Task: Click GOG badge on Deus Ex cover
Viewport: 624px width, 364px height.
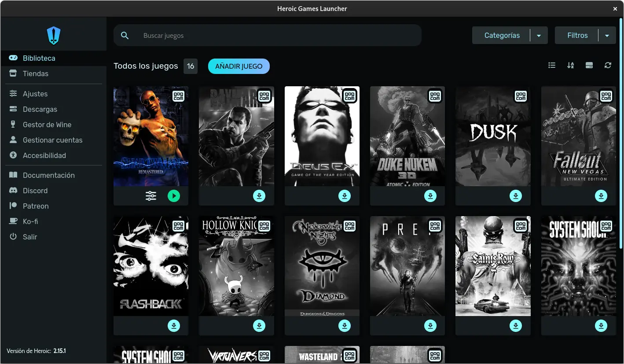Action: (350, 96)
